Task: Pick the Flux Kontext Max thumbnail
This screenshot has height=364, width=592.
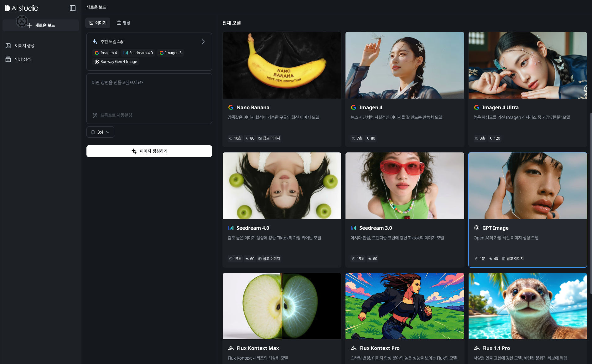Action: click(282, 306)
